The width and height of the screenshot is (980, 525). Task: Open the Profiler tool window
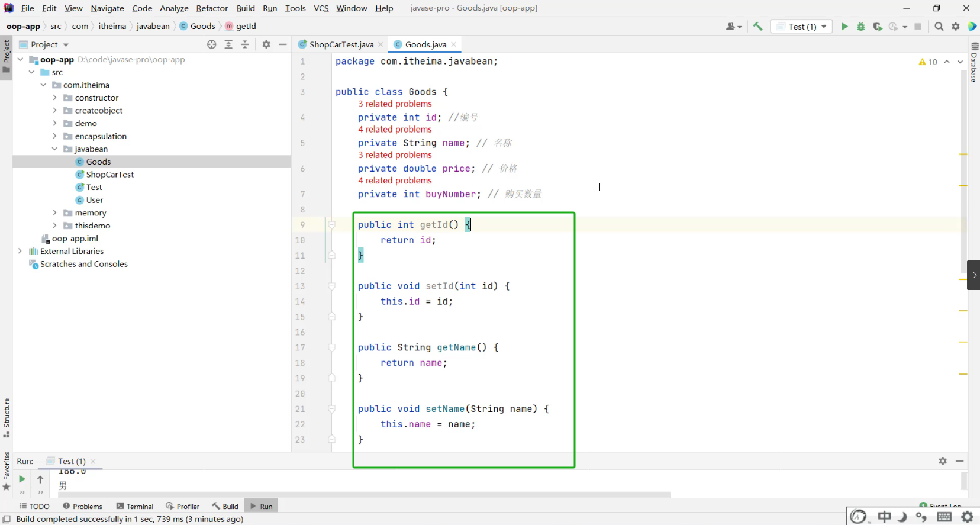(x=183, y=507)
